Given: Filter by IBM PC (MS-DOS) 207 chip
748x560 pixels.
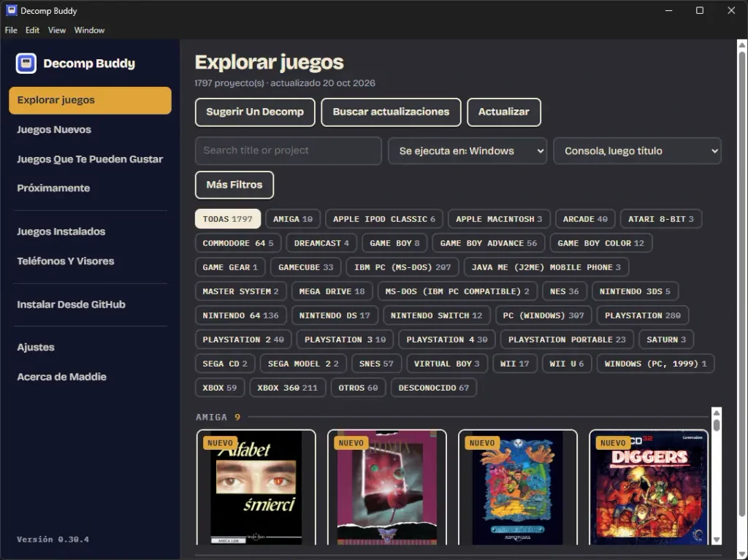Looking at the screenshot, I should point(402,267).
